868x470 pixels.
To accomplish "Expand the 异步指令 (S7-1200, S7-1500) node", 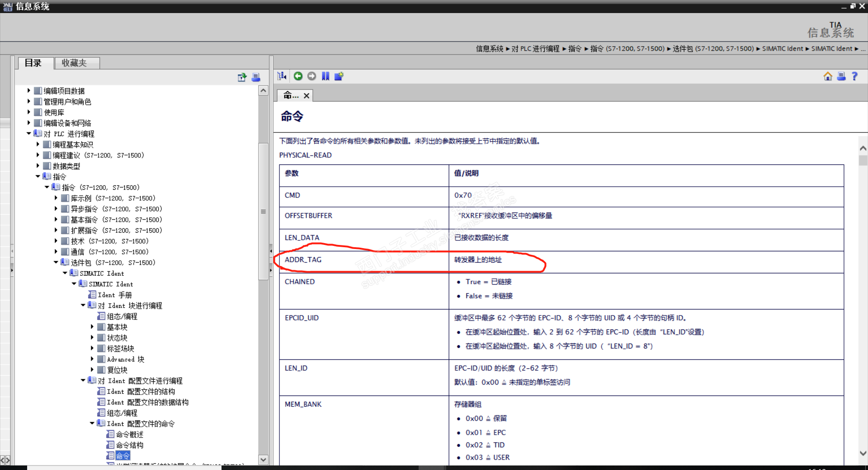I will point(56,209).
